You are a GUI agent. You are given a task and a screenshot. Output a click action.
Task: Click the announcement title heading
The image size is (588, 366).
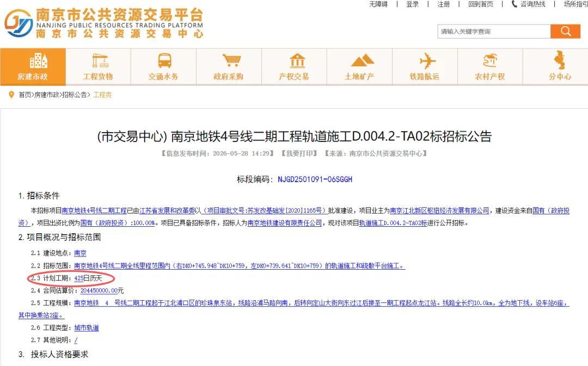click(294, 137)
